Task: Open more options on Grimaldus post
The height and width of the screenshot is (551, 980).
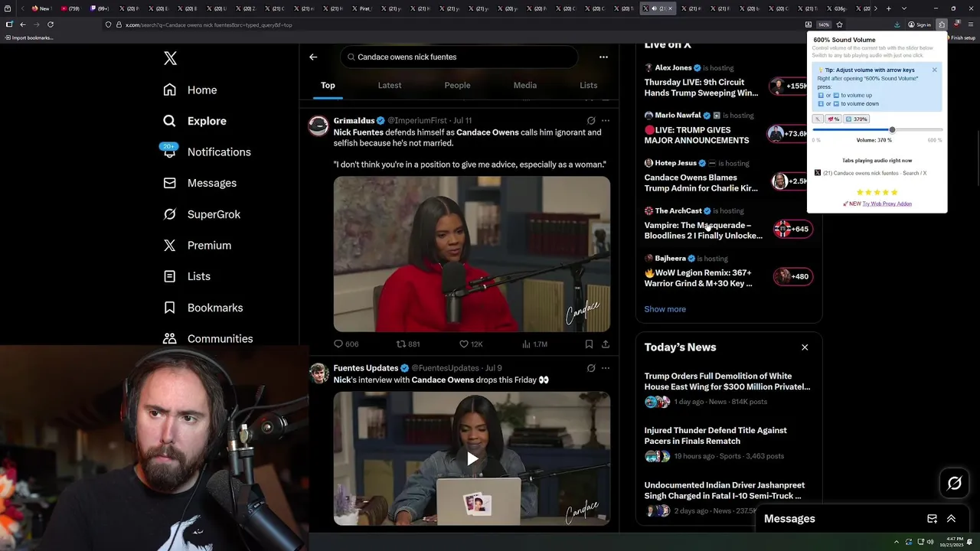Action: (x=606, y=121)
